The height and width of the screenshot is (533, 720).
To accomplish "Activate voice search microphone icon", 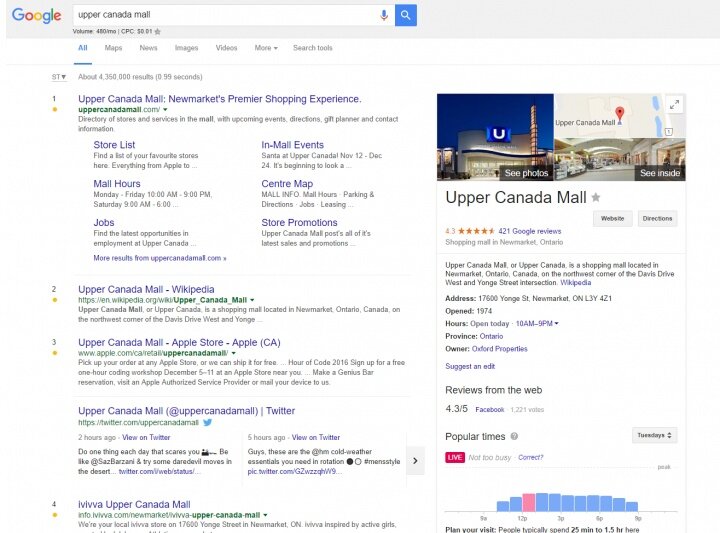I will point(384,15).
